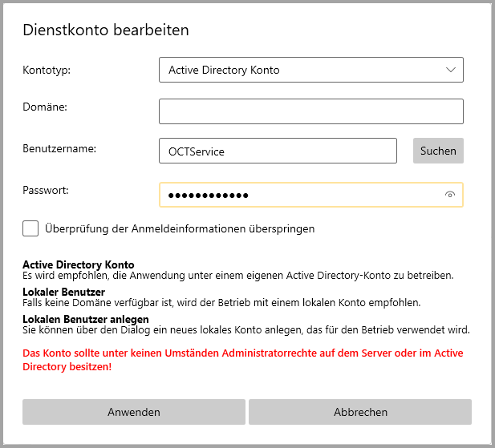Click into the Benutzername field containing OCTService
495x448 pixels.
278,151
